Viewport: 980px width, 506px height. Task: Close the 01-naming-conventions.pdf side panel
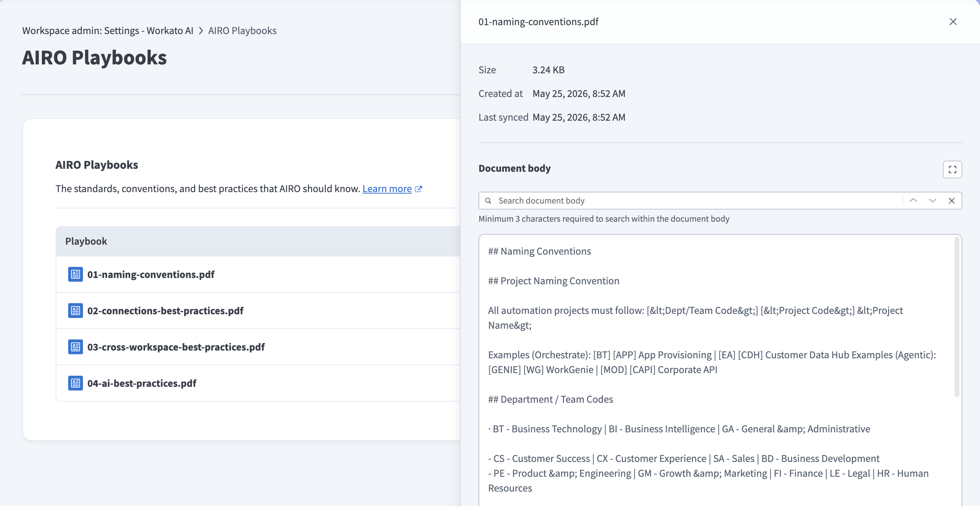[x=953, y=22]
